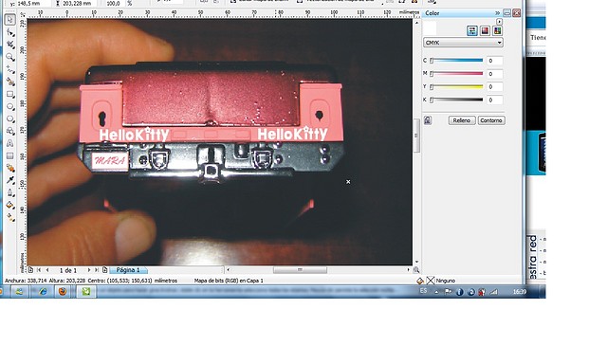This screenshot has height=364, width=607.
Task: Switch to color palettes mode button
Action: [x=497, y=31]
